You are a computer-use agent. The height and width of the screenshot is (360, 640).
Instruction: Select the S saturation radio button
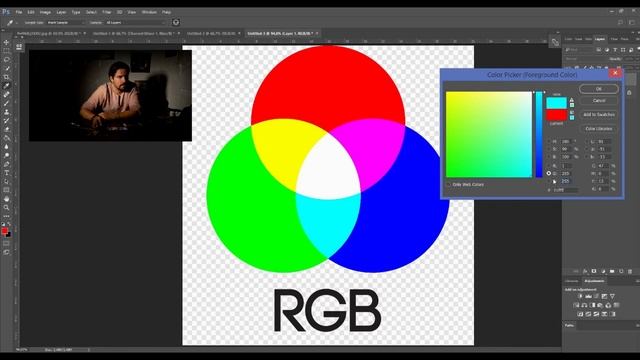pyautogui.click(x=549, y=149)
